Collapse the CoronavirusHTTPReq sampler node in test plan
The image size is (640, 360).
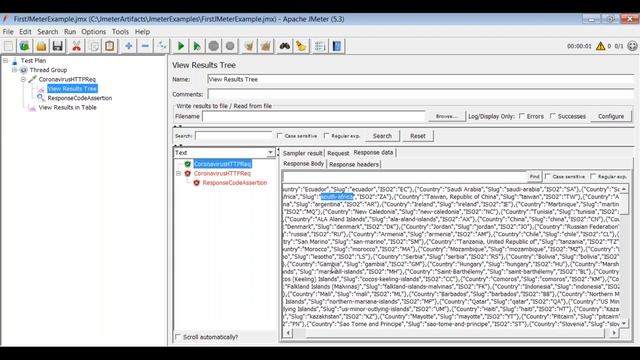point(23,79)
